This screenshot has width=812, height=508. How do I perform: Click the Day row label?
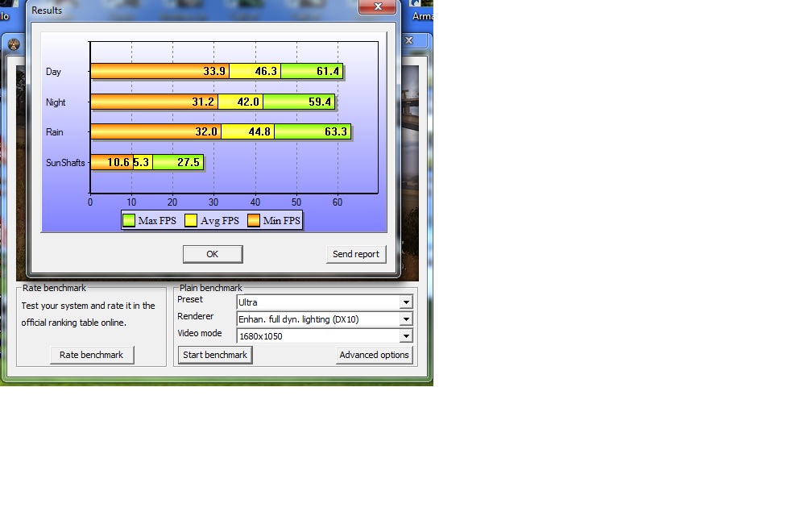[x=53, y=72]
